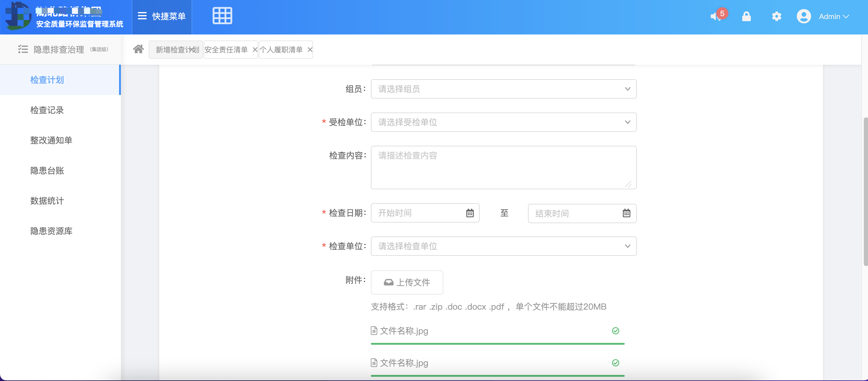
Task: Click the Admin user avatar icon
Action: pos(803,16)
